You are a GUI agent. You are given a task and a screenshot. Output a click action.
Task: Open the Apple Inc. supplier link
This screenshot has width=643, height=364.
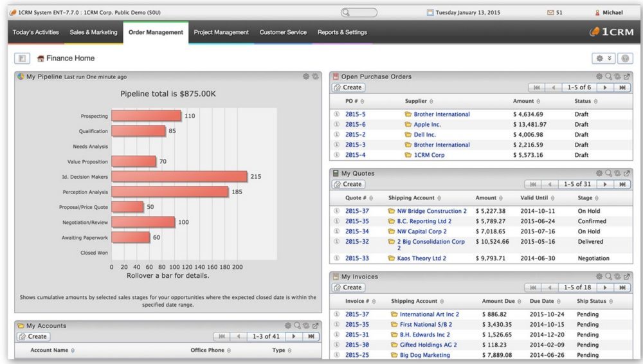[426, 125]
